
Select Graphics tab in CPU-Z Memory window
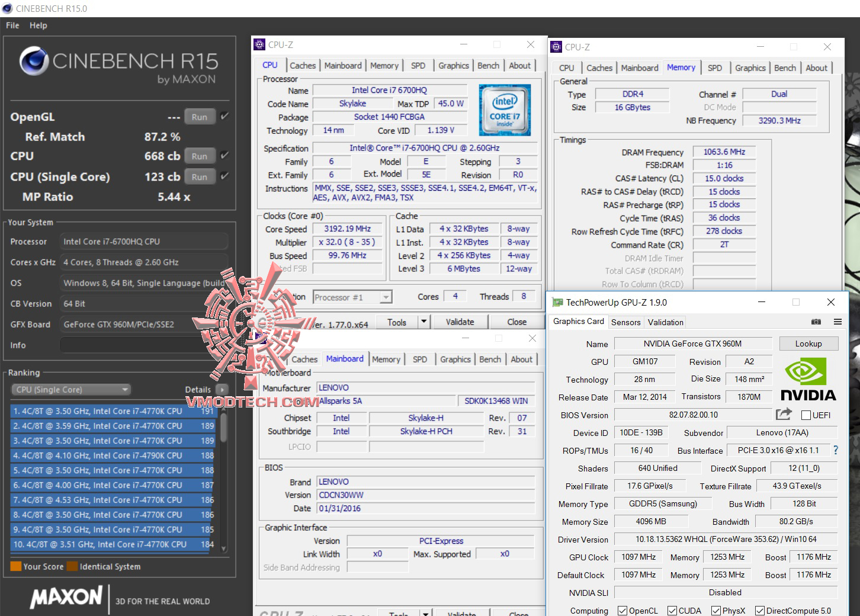pyautogui.click(x=750, y=68)
